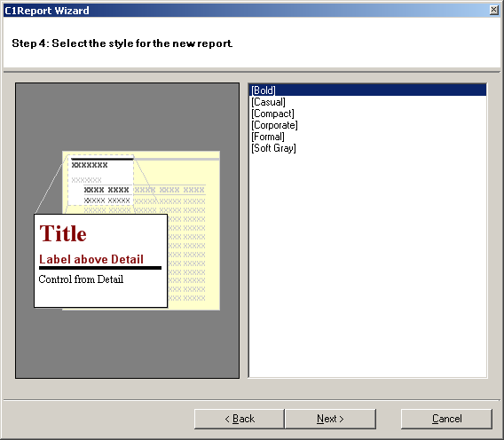Click the Step 4 heading text
The width and height of the screenshot is (504, 440).
(122, 43)
